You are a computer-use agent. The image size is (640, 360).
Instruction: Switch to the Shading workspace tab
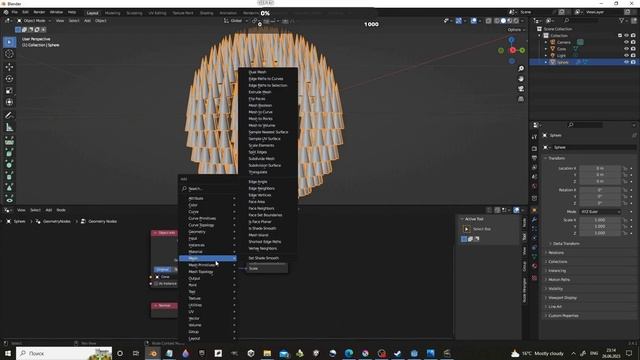pyautogui.click(x=207, y=13)
